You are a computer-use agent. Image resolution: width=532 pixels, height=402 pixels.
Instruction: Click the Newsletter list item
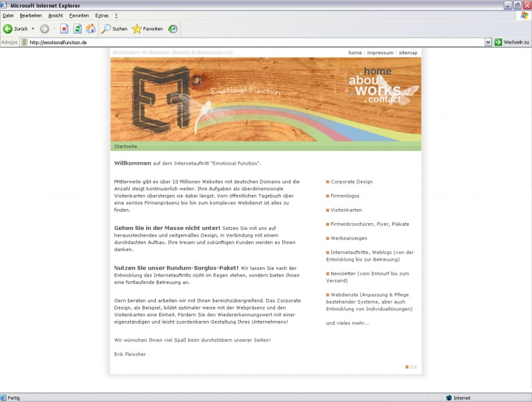[x=367, y=277]
